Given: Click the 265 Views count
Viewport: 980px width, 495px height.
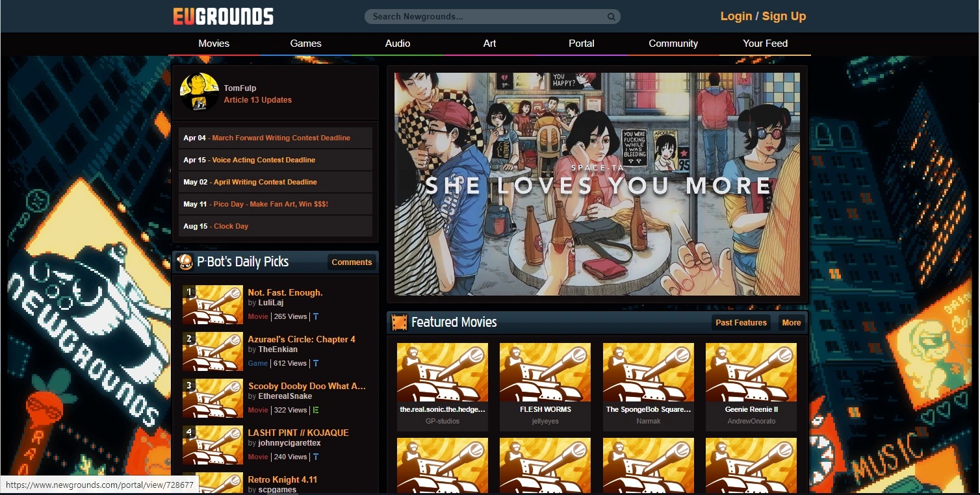Looking at the screenshot, I should pos(290,317).
